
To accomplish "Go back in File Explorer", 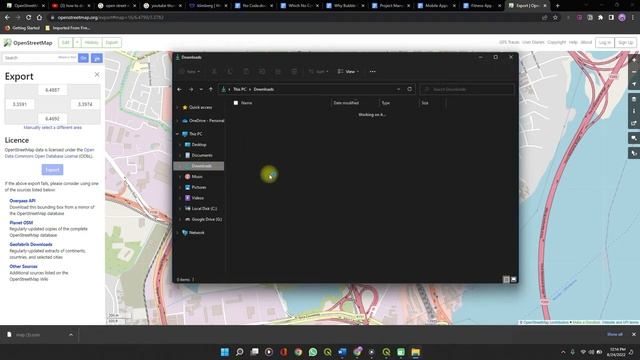I will click(180, 89).
